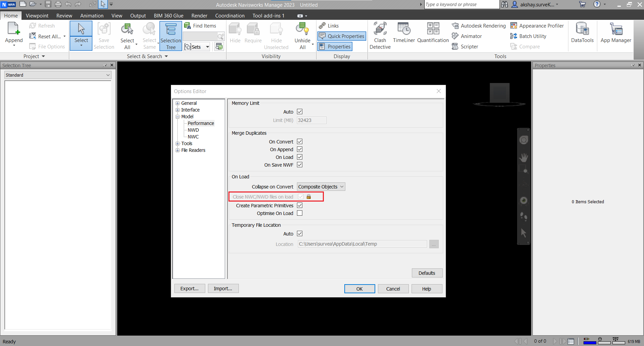The width and height of the screenshot is (644, 346).
Task: Restore Defaults in Options Editor
Action: pyautogui.click(x=427, y=273)
